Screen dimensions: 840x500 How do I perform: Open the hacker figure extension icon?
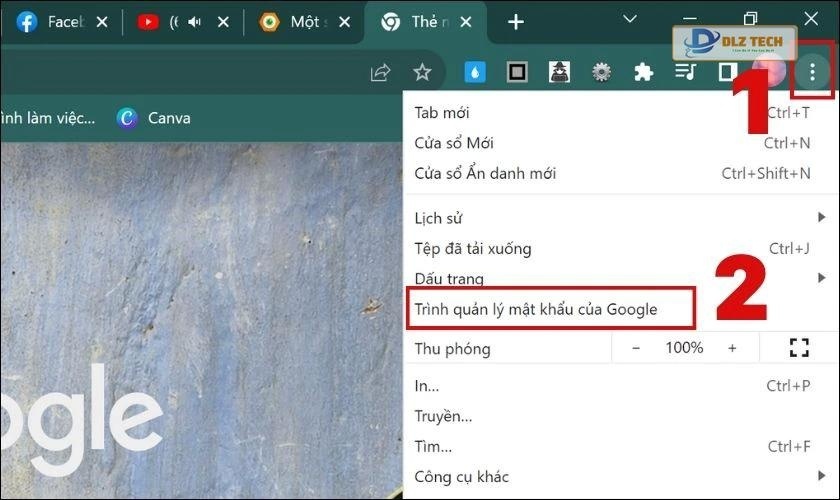(x=559, y=72)
